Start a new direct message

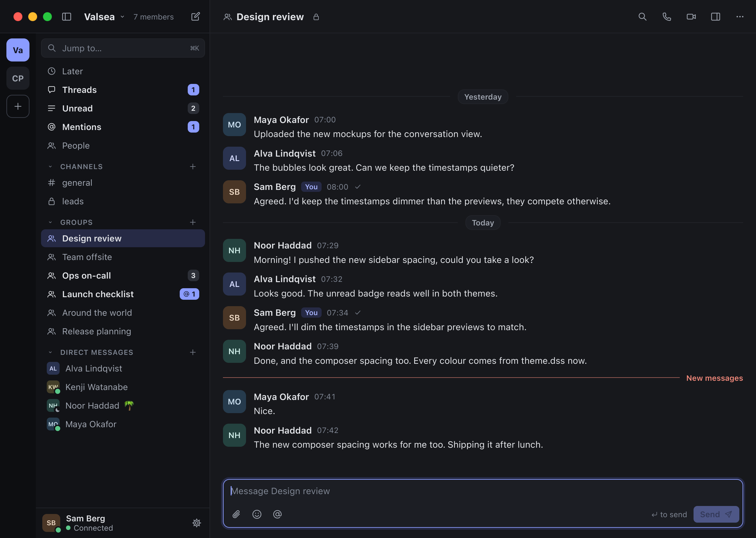193,353
